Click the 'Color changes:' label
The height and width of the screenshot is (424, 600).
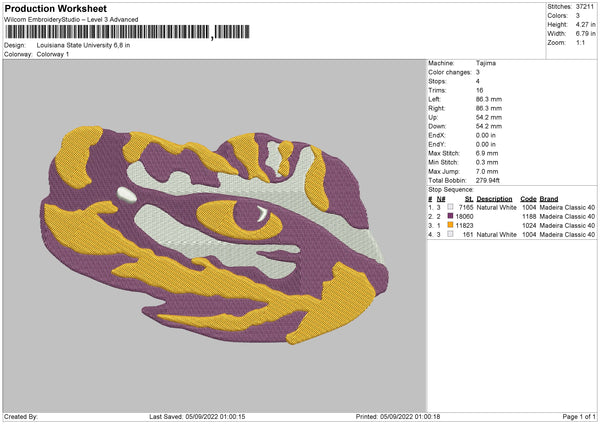[450, 72]
